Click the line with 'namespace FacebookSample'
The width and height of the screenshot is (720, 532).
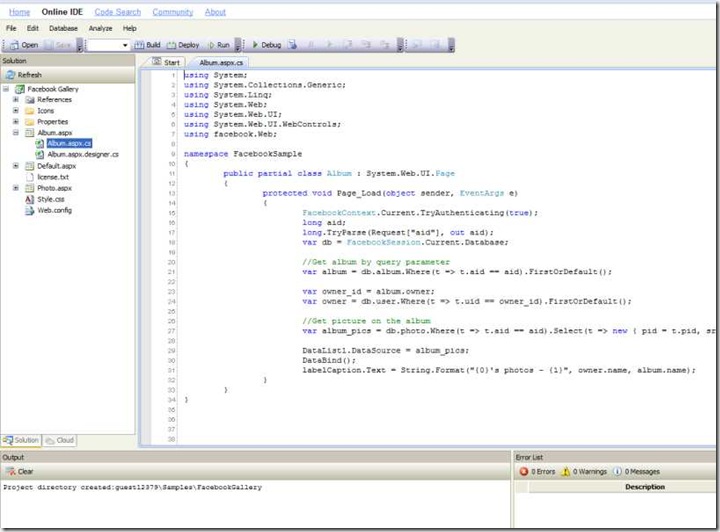243,154
